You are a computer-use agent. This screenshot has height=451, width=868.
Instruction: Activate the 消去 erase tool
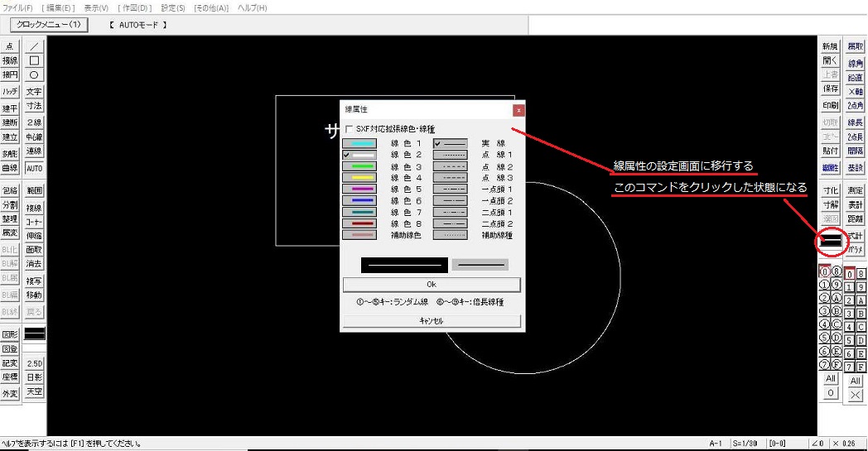tap(34, 264)
